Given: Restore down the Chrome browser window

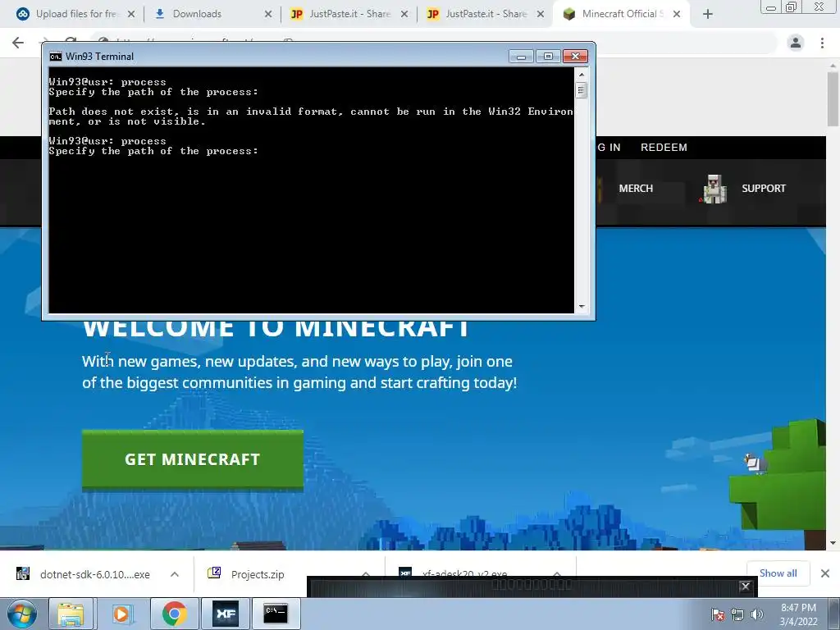Looking at the screenshot, I should pyautogui.click(x=791, y=7).
